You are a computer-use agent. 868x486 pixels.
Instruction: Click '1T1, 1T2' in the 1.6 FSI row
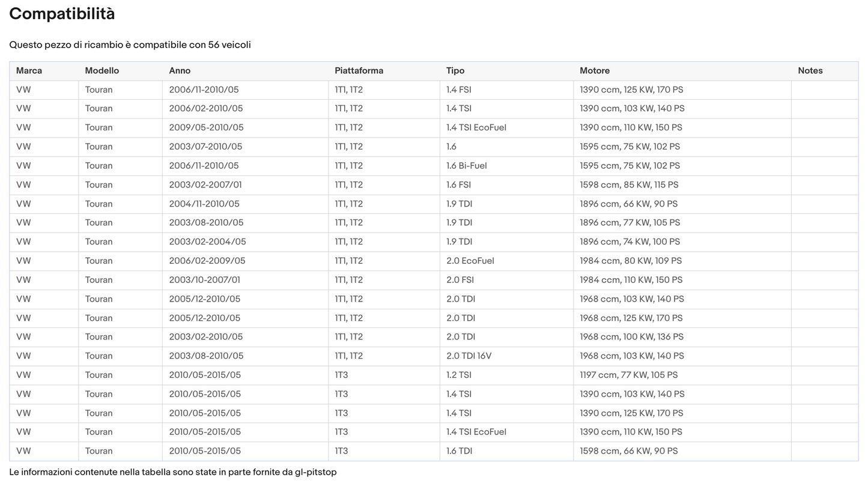[349, 185]
